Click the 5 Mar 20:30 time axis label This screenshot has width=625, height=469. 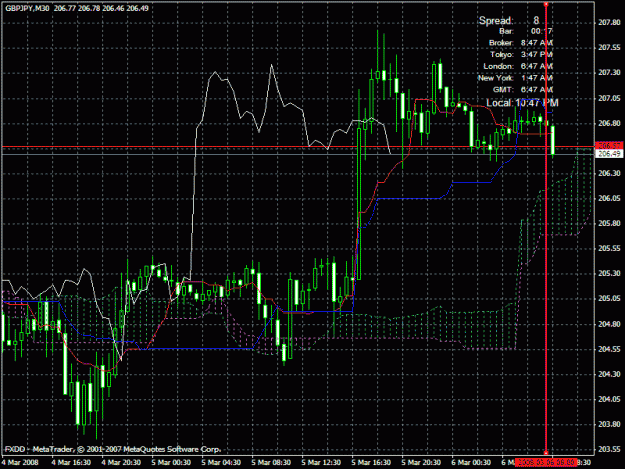tap(421, 463)
